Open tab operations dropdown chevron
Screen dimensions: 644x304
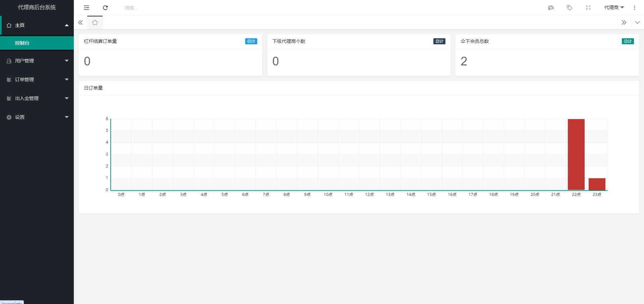tap(637, 22)
